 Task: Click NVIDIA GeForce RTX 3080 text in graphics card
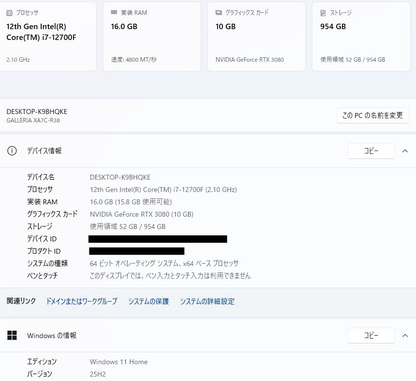250,60
